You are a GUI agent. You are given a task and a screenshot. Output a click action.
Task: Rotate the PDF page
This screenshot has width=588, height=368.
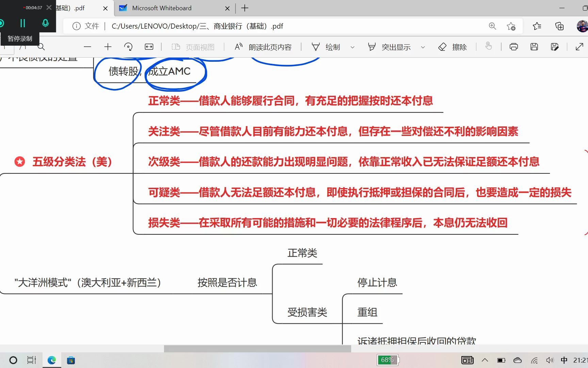(128, 47)
